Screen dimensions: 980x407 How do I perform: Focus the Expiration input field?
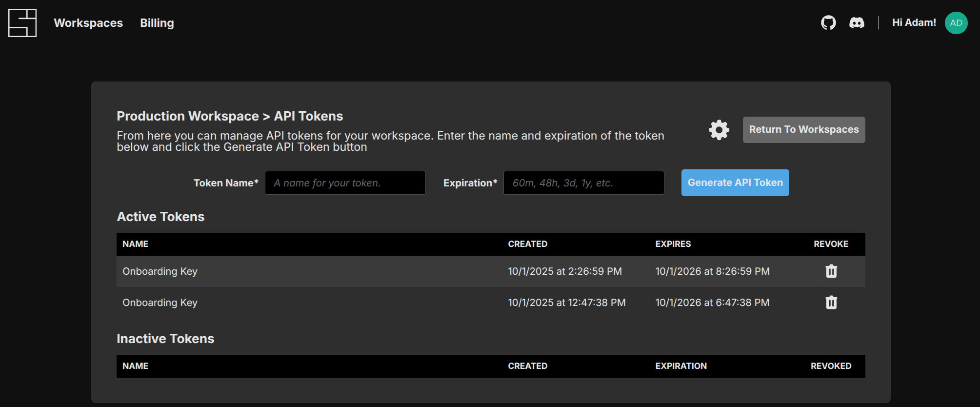click(583, 183)
